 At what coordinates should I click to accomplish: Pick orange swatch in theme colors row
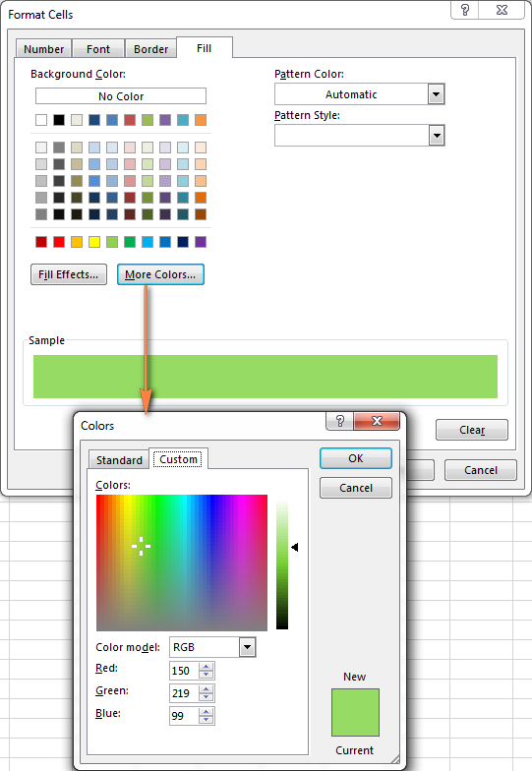(x=201, y=120)
